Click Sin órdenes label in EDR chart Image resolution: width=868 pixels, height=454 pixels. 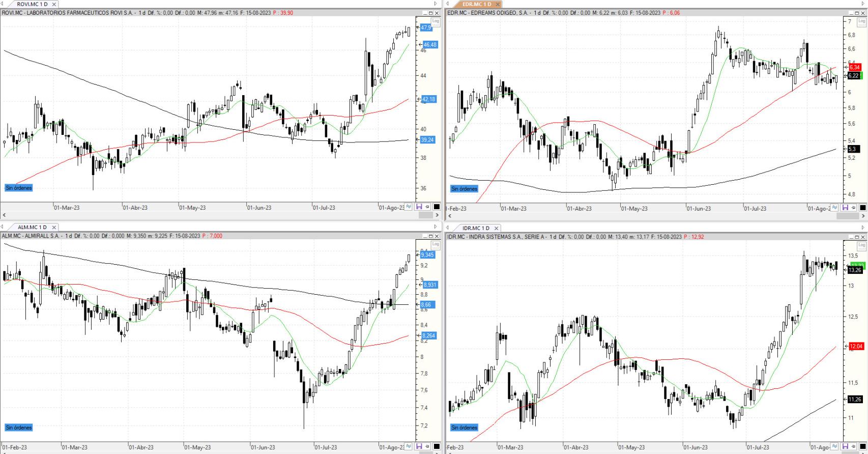465,189
